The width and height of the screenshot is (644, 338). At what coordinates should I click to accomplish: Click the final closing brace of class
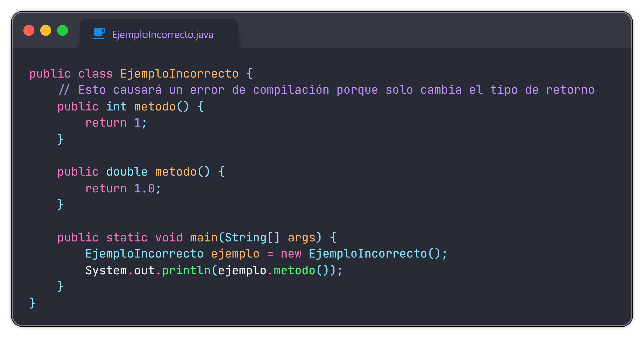pyautogui.click(x=32, y=303)
